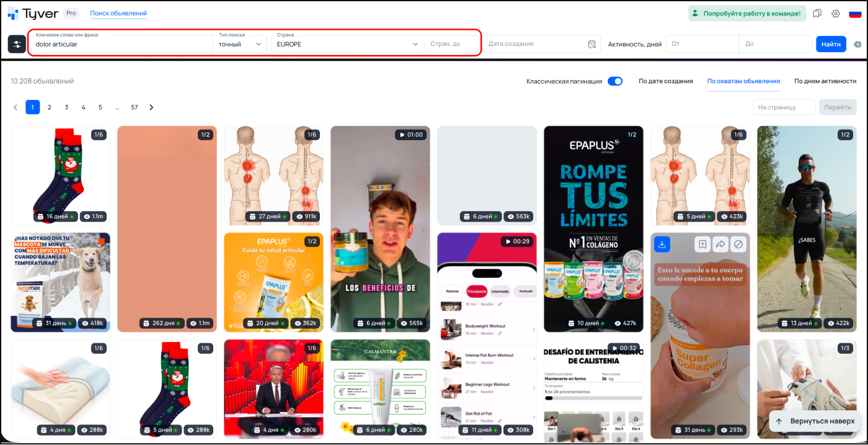868x445 pixels.
Task: Open the filters panel icon
Action: (17, 44)
